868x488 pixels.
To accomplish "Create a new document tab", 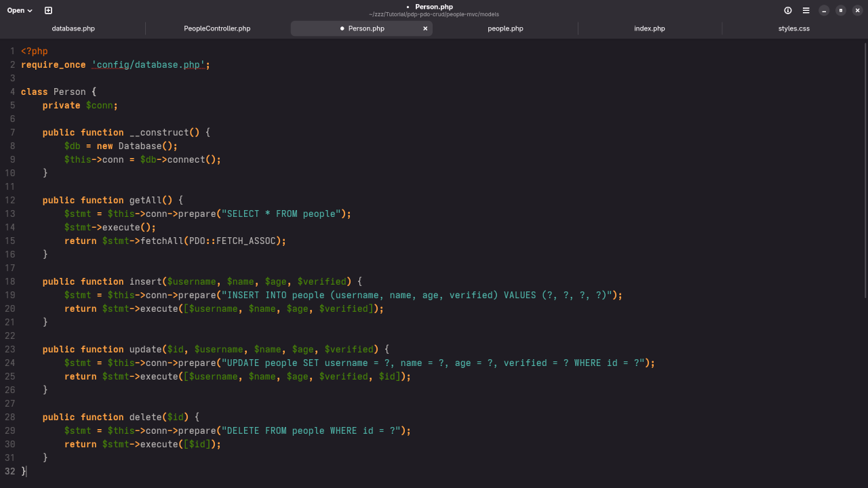I will point(48,10).
